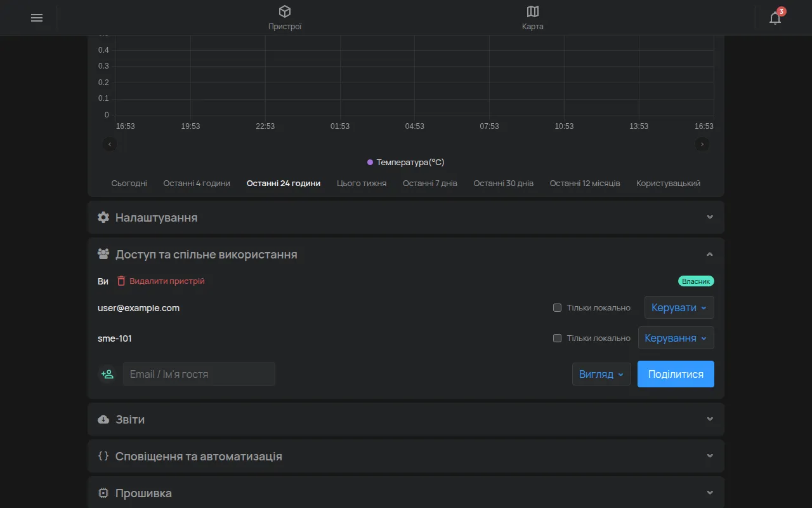Expand the Прошивка firmware section

(x=406, y=493)
